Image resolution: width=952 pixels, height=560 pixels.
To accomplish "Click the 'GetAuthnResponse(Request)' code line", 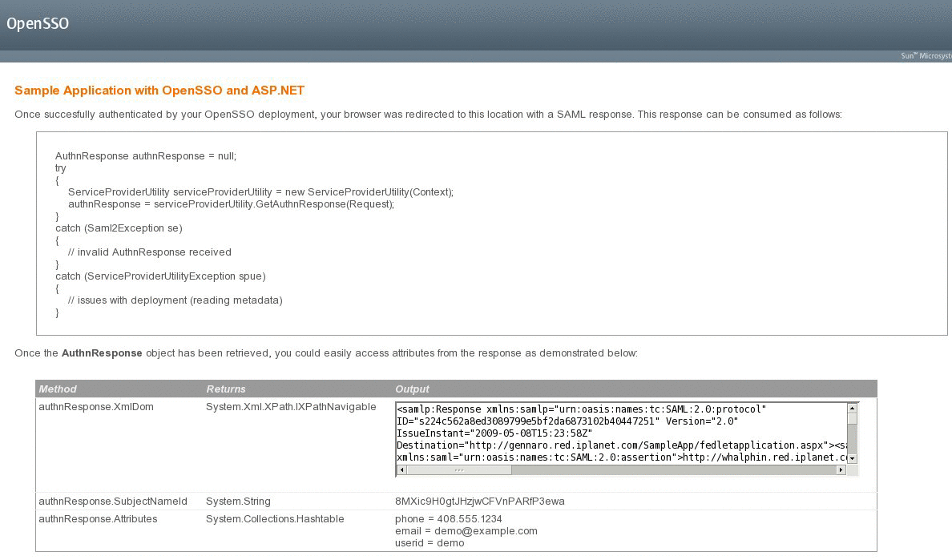I will pos(231,203).
